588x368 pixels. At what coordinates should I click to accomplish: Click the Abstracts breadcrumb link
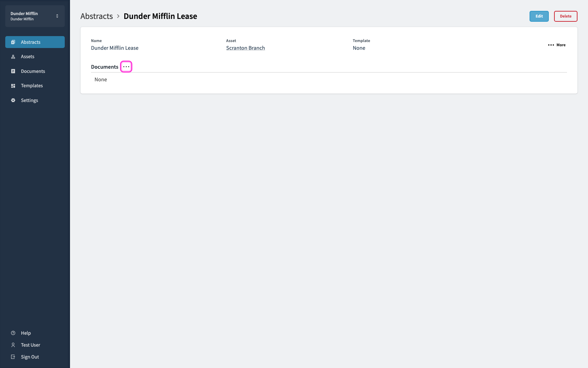[97, 16]
